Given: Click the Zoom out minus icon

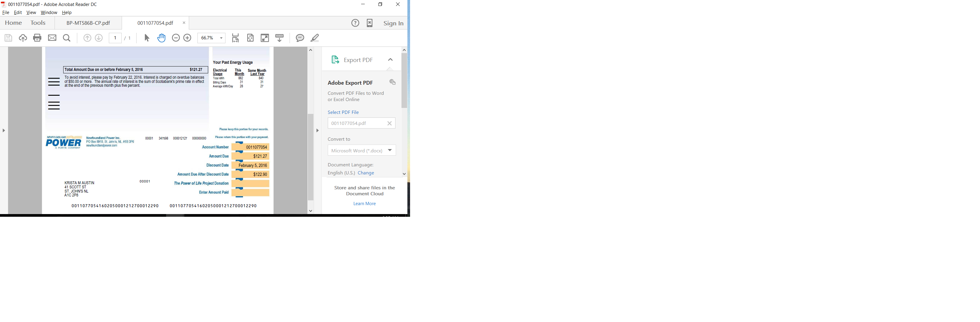Looking at the screenshot, I should (x=176, y=38).
